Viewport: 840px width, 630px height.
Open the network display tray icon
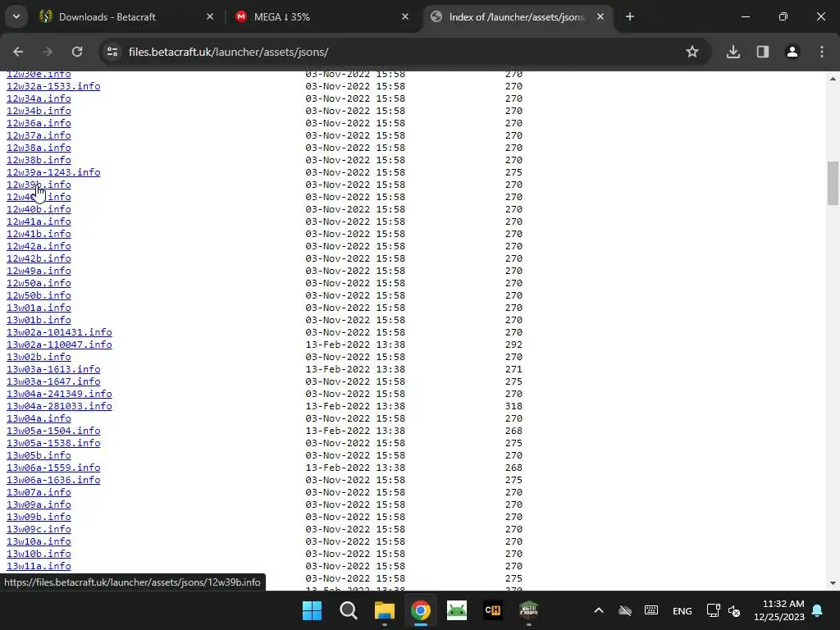(x=713, y=610)
